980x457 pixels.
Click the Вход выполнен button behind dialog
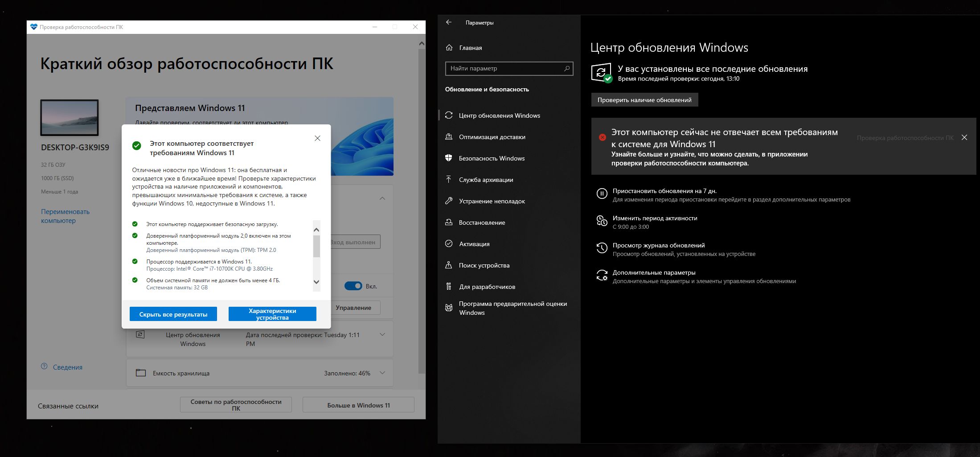coord(355,242)
